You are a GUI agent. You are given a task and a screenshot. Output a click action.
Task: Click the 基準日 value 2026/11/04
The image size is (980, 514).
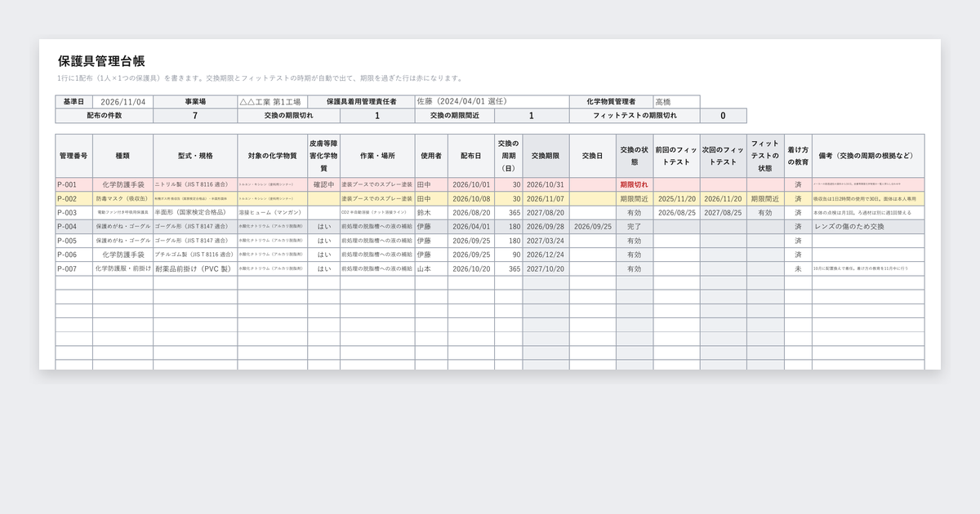(122, 102)
